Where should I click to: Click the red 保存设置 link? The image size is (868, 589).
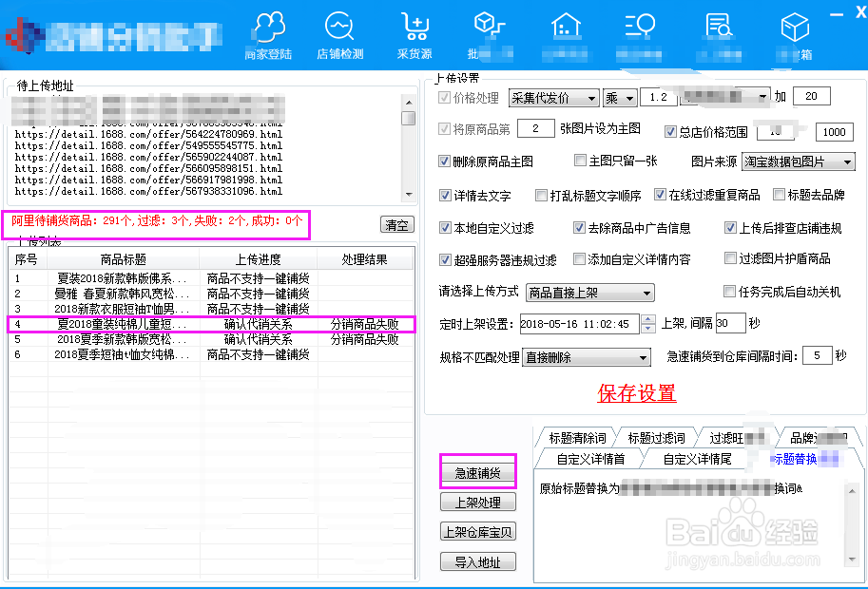pos(637,393)
